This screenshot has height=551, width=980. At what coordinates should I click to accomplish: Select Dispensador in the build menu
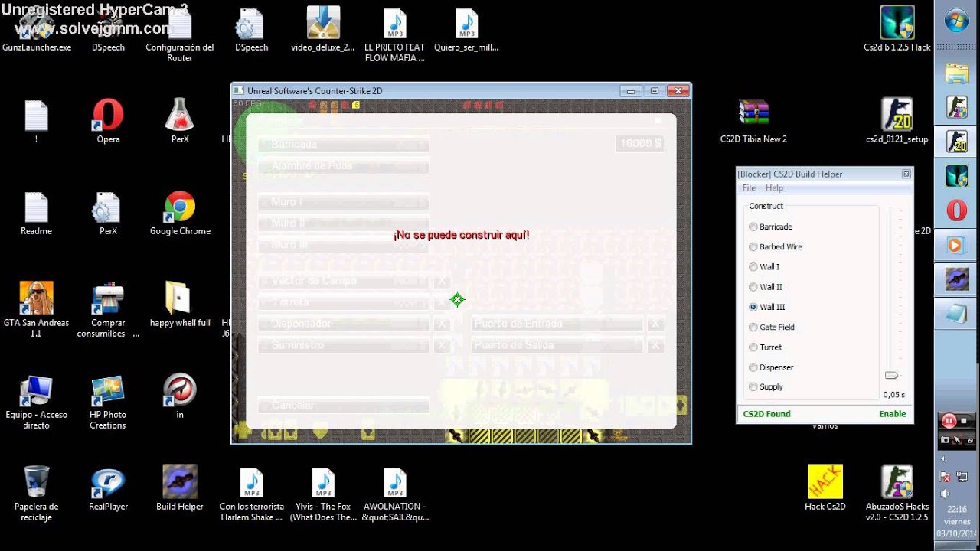click(343, 324)
